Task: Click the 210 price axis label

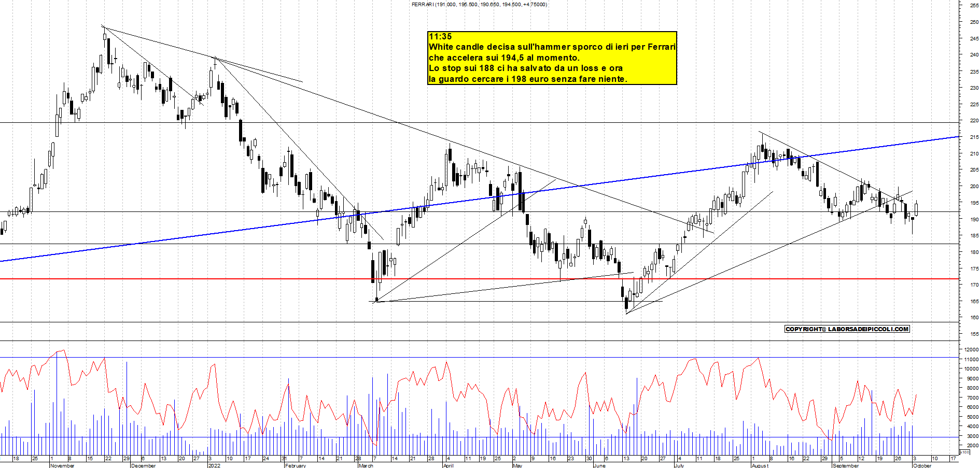Action: (x=974, y=153)
